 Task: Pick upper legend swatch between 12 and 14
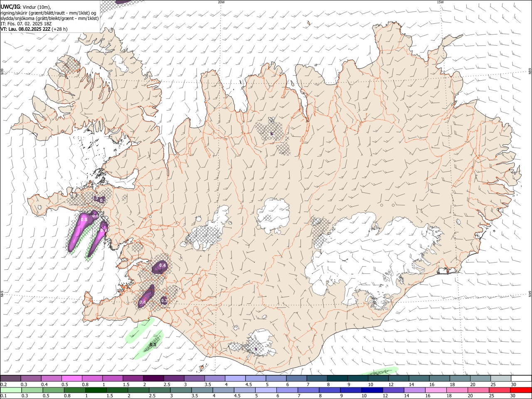[399, 378]
